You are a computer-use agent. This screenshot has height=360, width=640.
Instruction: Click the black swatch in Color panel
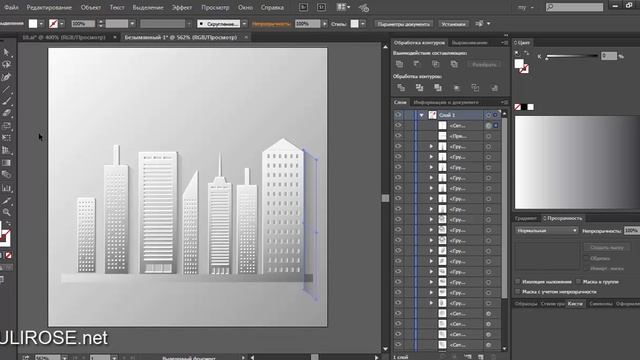coord(524,107)
